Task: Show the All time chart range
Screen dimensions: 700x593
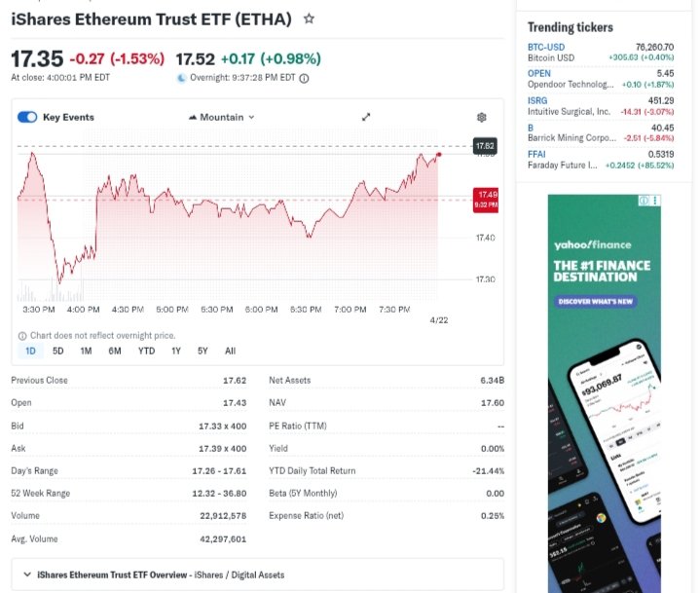Action: point(230,351)
